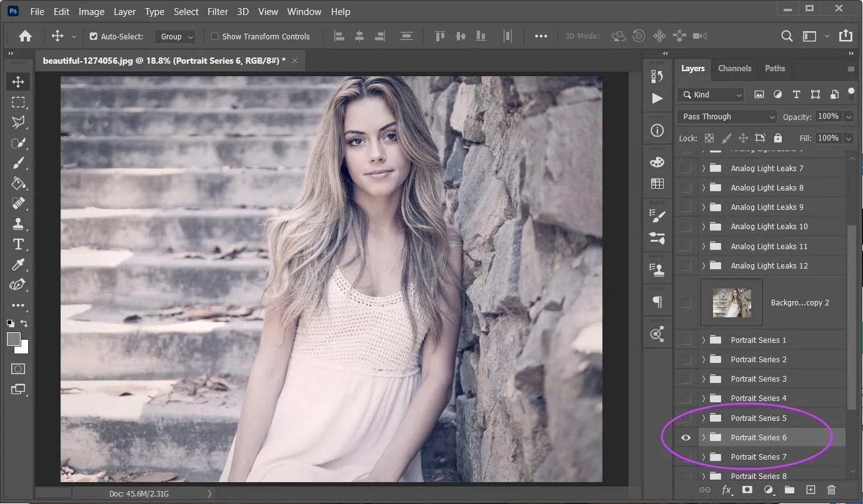Select the Horizontal Type tool
863x504 pixels.
[x=18, y=244]
